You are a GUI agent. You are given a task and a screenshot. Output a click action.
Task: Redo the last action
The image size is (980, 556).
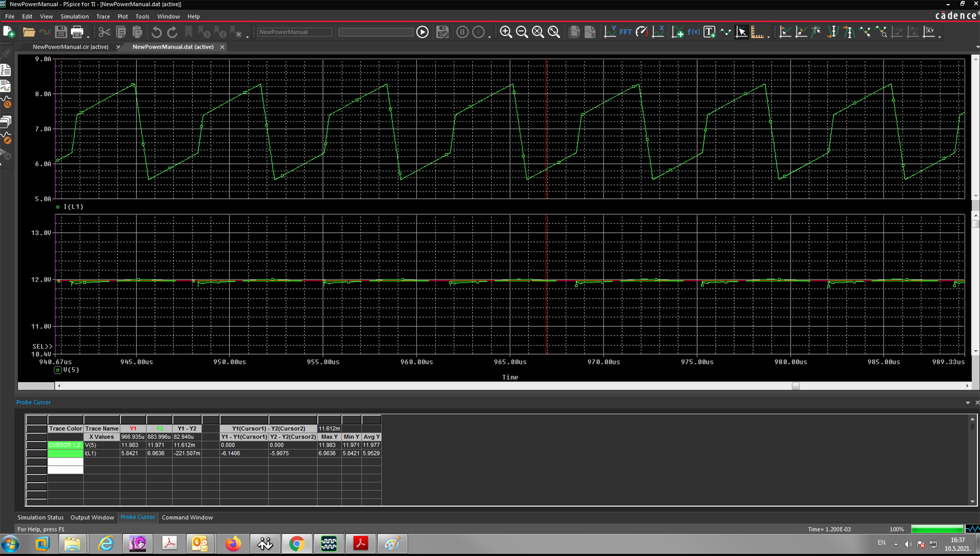pyautogui.click(x=172, y=32)
